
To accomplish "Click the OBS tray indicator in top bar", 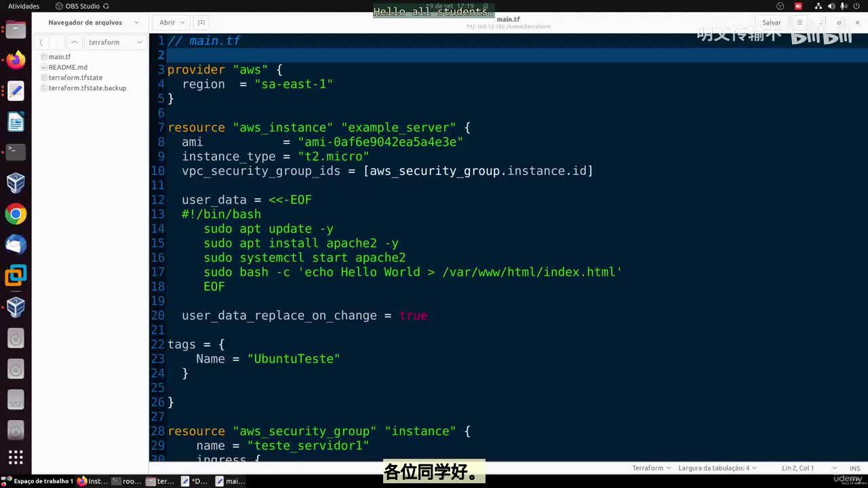I will click(781, 6).
